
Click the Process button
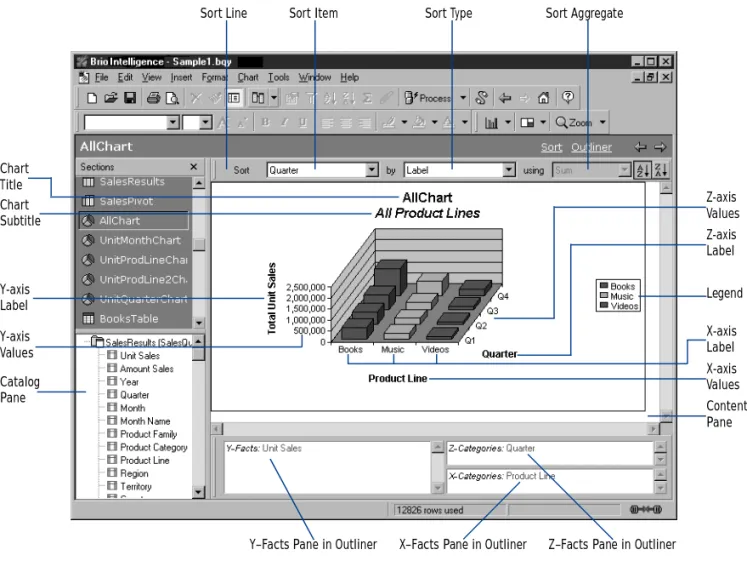point(427,98)
